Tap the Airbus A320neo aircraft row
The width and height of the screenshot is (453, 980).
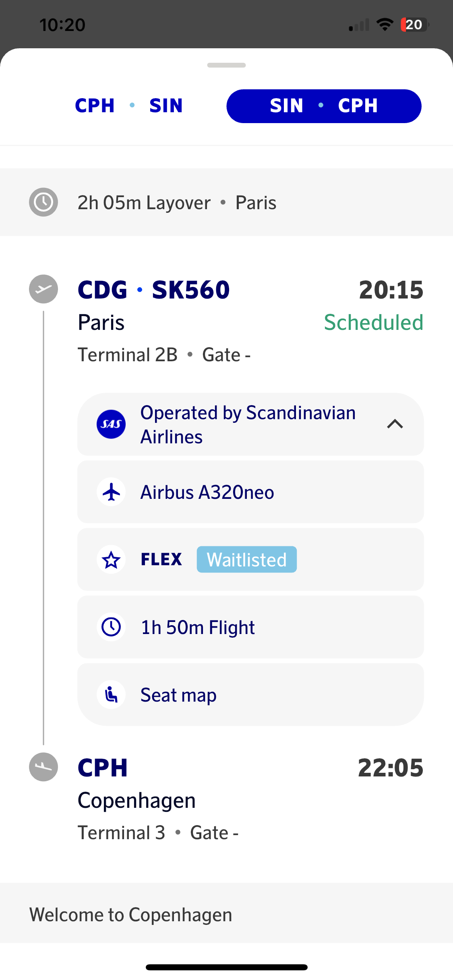(250, 492)
